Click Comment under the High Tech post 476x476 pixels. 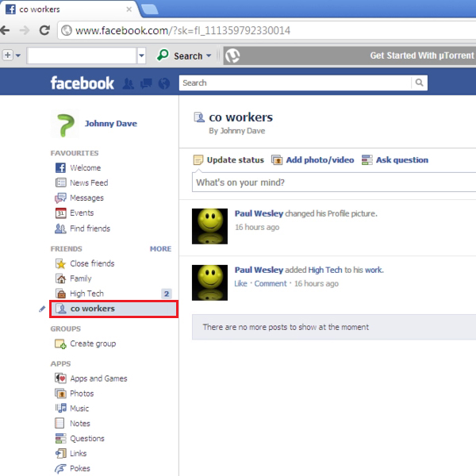[x=271, y=283]
